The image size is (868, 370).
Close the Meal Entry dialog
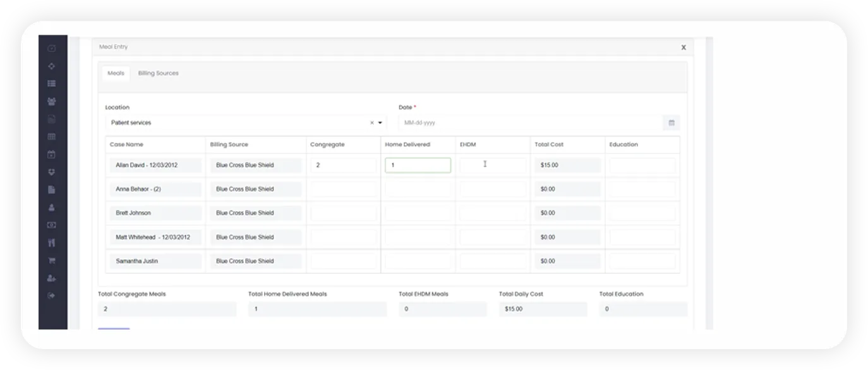coord(684,47)
